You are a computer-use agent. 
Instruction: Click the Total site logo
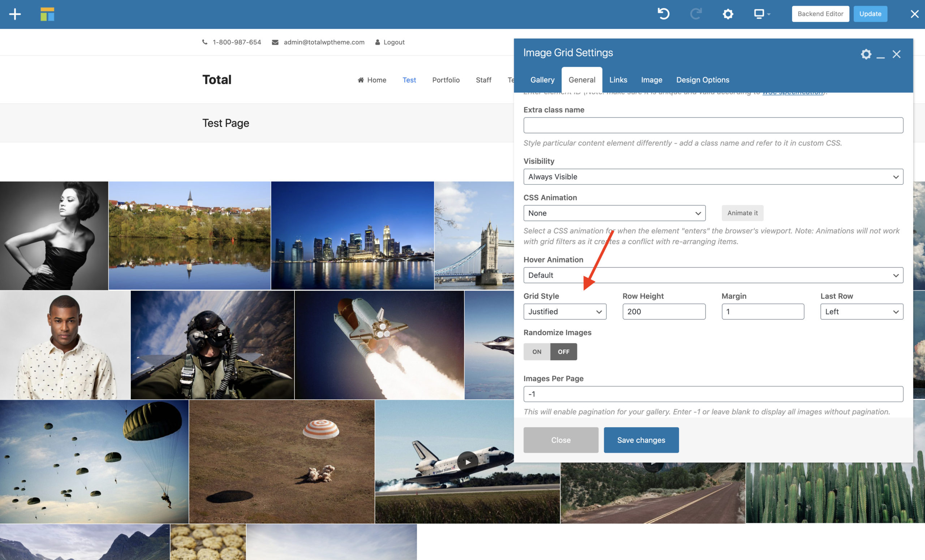pos(216,79)
